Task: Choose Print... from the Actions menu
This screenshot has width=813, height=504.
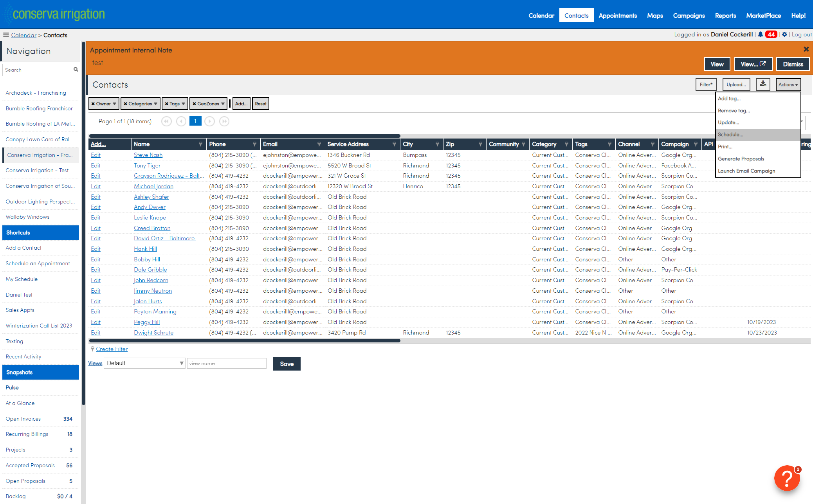Action: click(x=758, y=147)
